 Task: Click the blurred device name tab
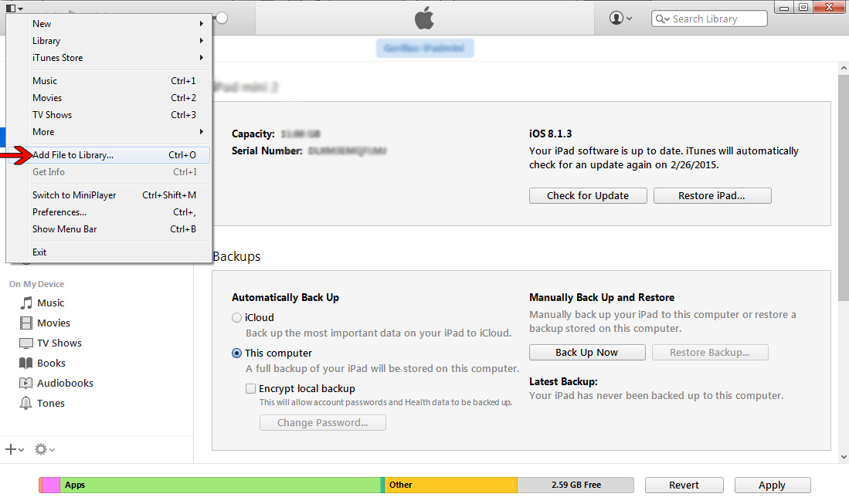coord(425,48)
